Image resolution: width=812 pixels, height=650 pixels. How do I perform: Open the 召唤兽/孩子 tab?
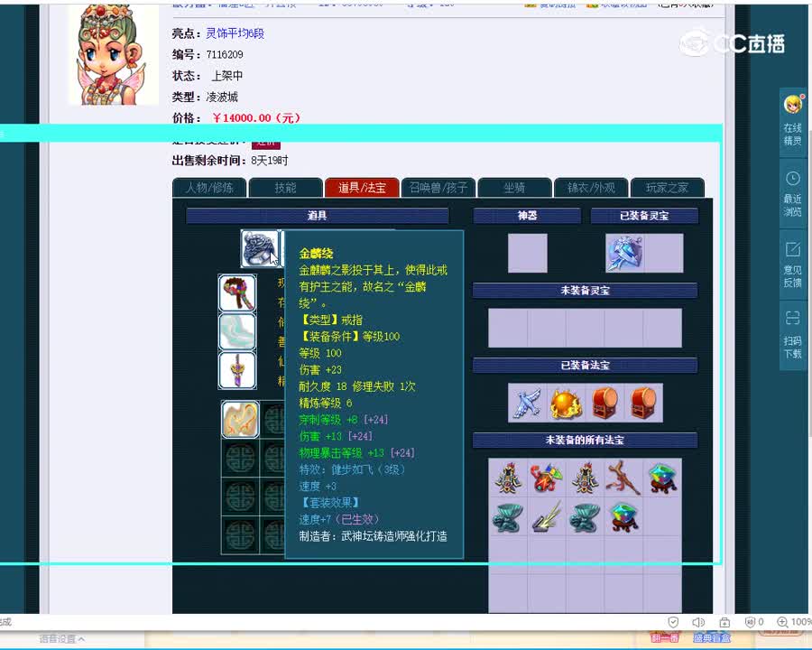(x=438, y=188)
